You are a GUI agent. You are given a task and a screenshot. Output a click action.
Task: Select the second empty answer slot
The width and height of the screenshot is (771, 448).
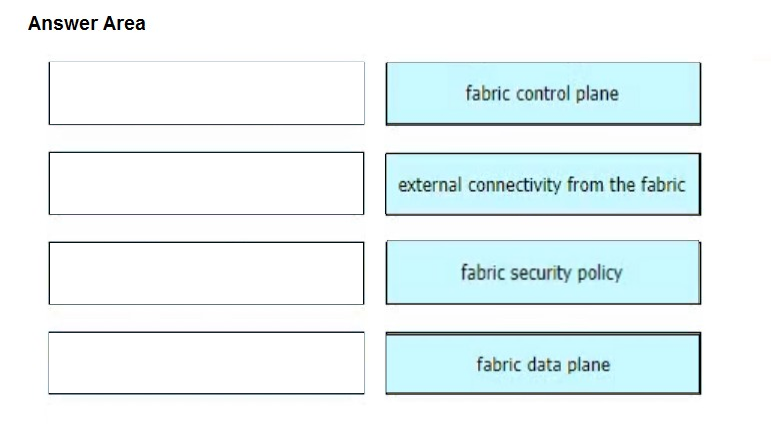[x=207, y=183]
